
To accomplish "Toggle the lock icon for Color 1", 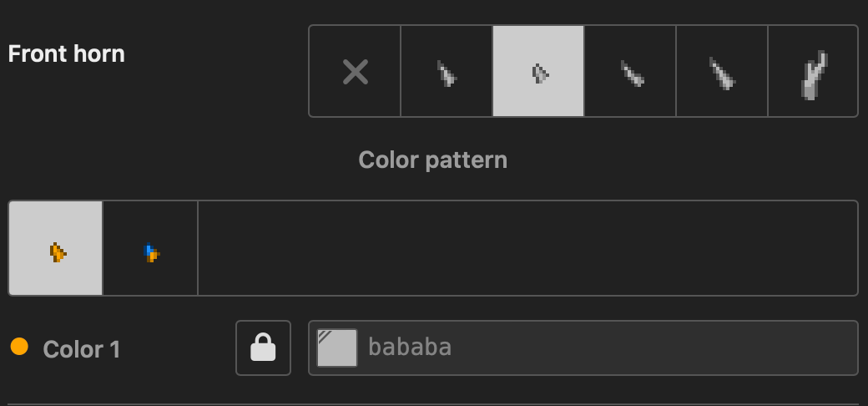I will 263,348.
